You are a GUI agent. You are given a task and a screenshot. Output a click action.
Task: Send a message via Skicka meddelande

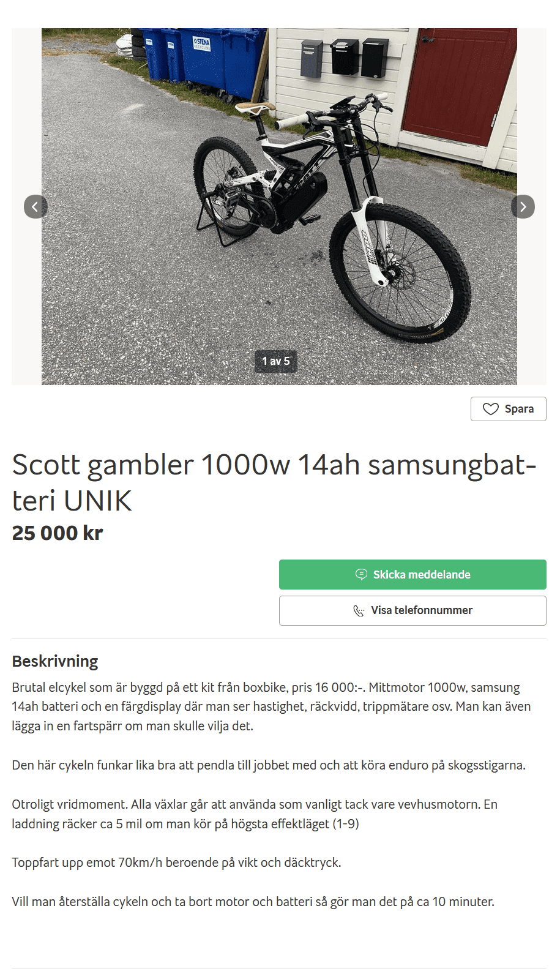(x=413, y=574)
